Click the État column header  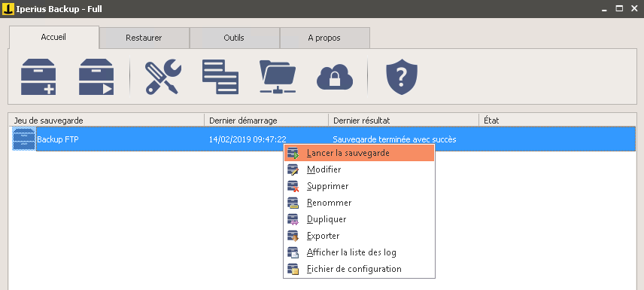coord(557,121)
